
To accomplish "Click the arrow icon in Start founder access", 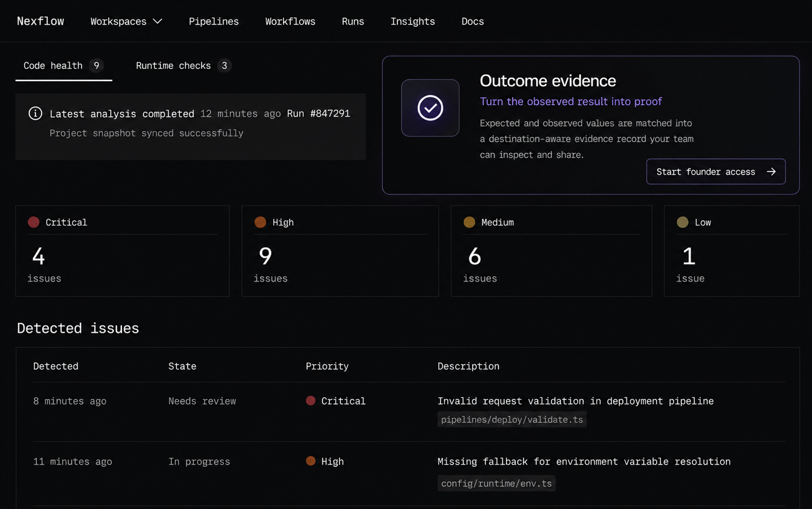I will pyautogui.click(x=771, y=172).
